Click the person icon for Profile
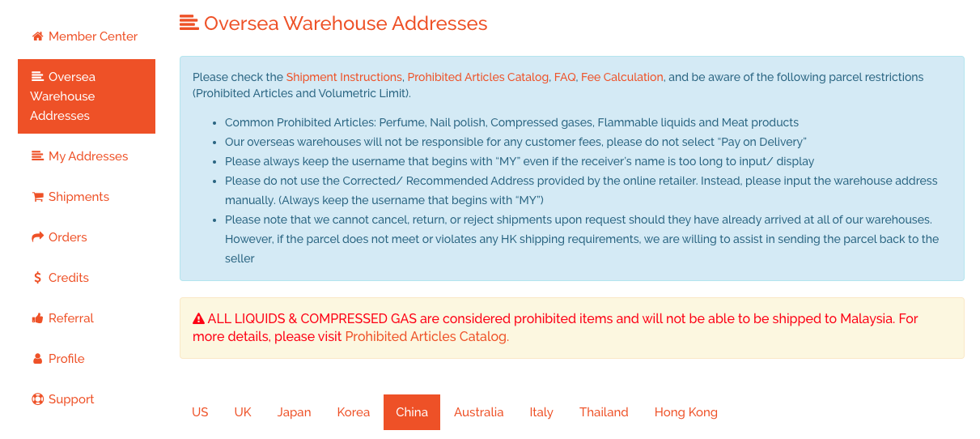Screen dimensions: 980x439 37,359
